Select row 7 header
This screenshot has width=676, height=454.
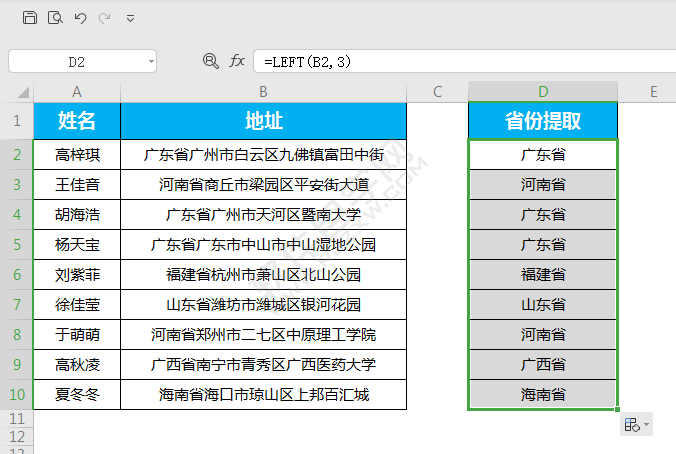pyautogui.click(x=17, y=305)
